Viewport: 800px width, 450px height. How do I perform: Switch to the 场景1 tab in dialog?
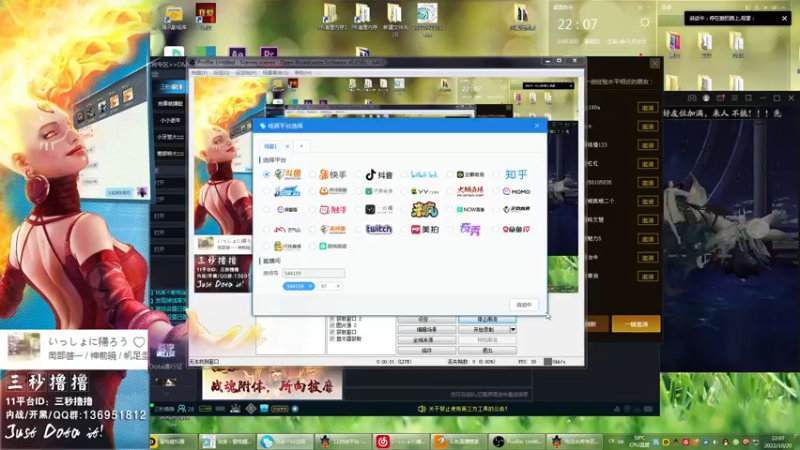(x=270, y=146)
